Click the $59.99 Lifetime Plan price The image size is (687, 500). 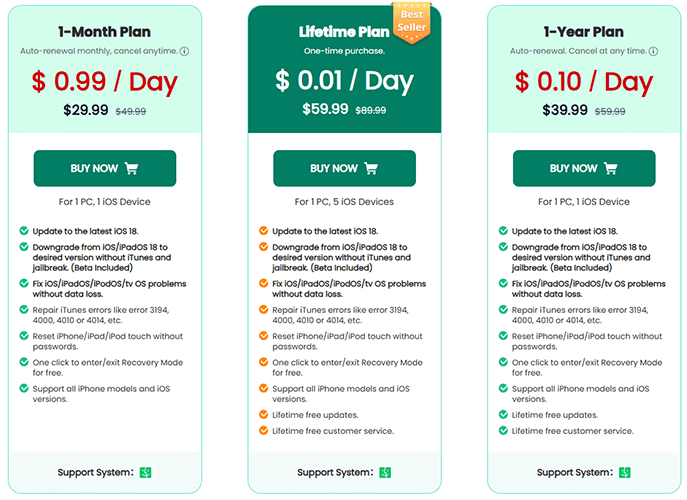click(x=325, y=109)
